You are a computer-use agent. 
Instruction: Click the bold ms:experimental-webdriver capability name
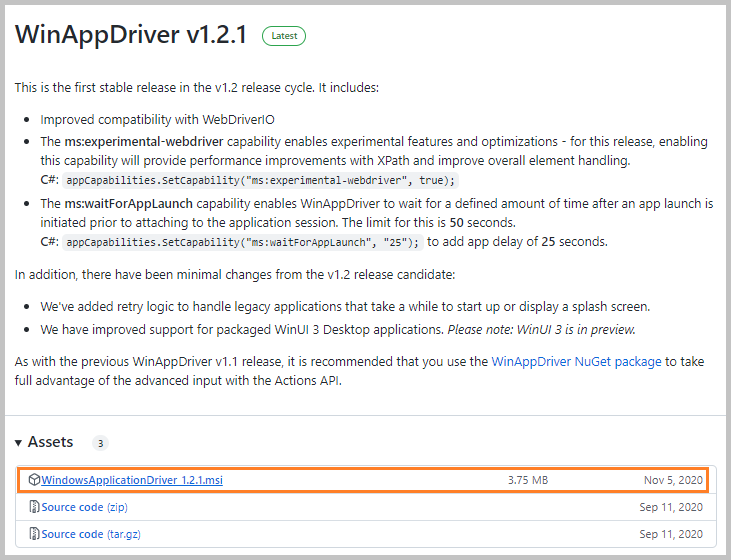point(144,141)
